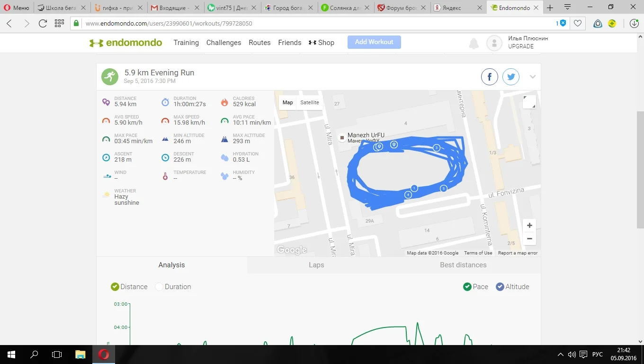Image resolution: width=644 pixels, height=364 pixels.
Task: Close the Город бога browser tab
Action: pyautogui.click(x=310, y=8)
